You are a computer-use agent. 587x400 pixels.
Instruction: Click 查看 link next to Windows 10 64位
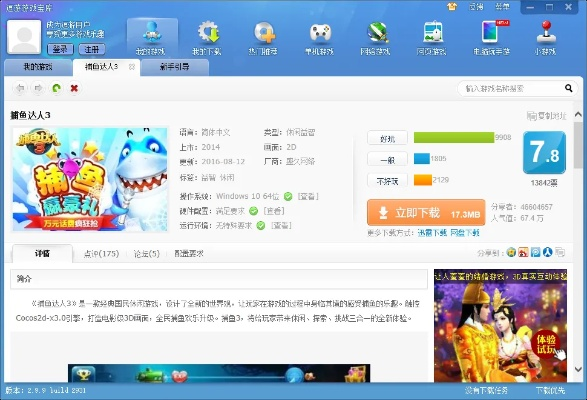(308, 196)
